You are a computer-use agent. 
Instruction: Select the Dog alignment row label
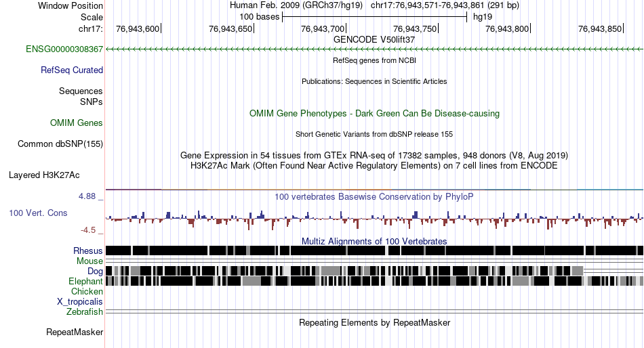[x=96, y=271]
